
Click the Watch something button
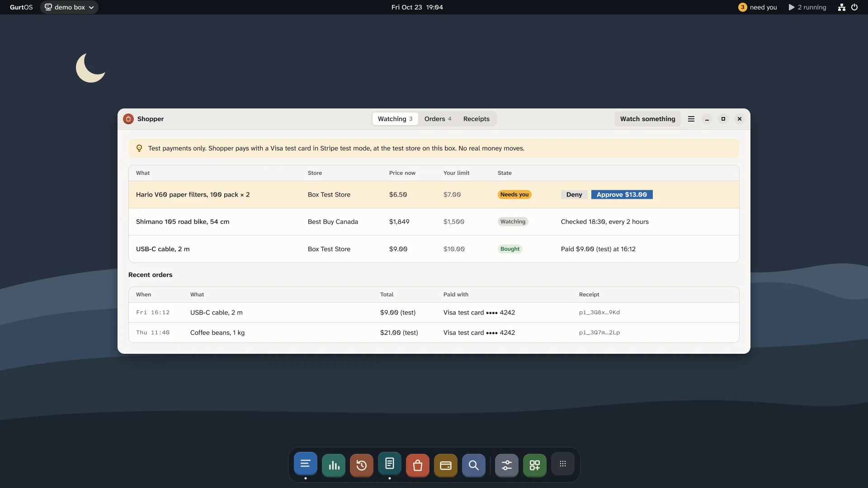[647, 119]
